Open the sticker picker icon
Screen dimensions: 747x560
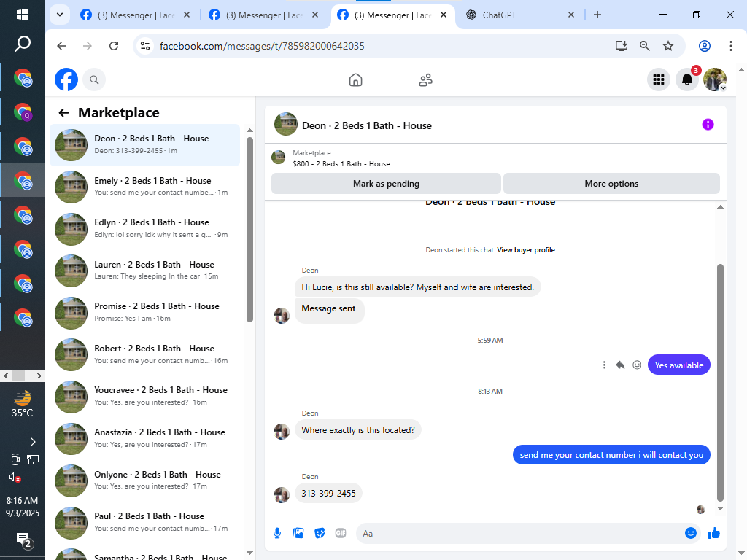click(x=320, y=533)
